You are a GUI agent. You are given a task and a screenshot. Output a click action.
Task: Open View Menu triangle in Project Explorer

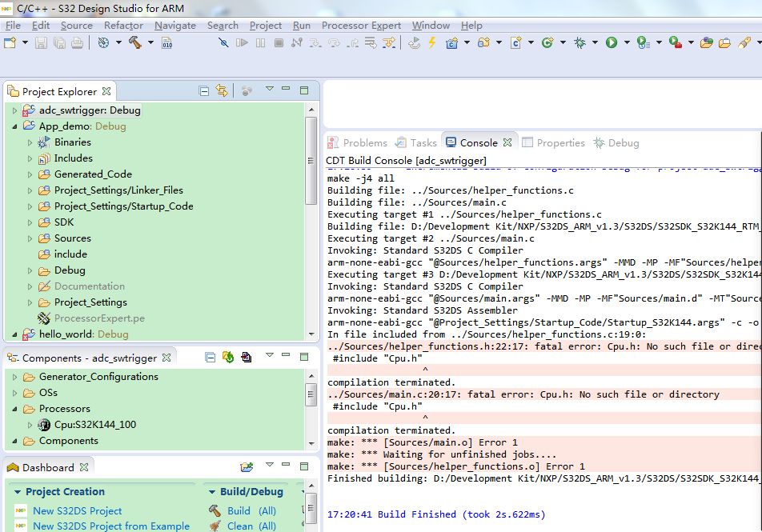click(270, 90)
